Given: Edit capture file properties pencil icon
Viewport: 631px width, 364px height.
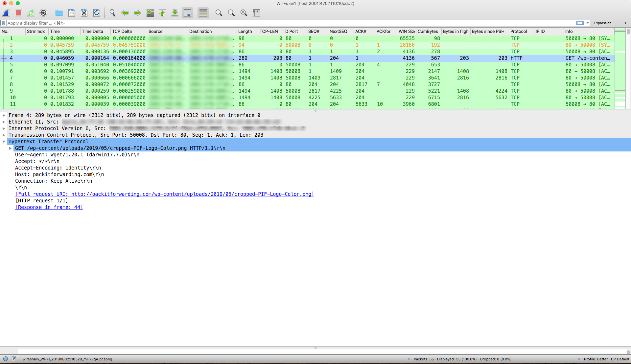Looking at the screenshot, I should point(14,359).
